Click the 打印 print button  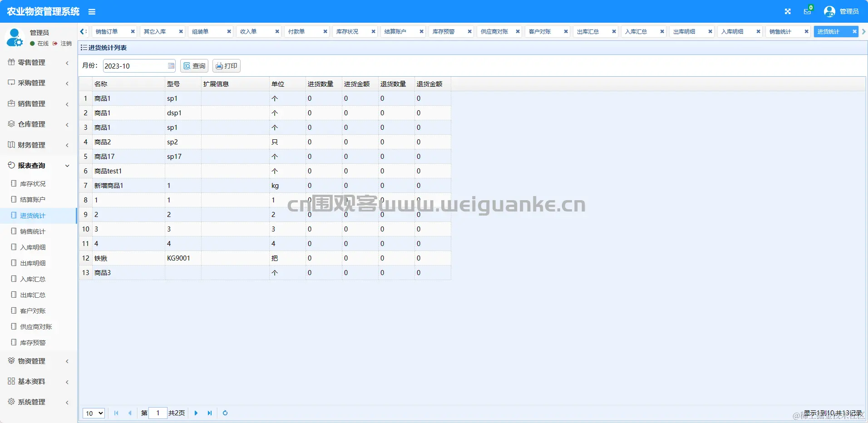[x=226, y=66]
